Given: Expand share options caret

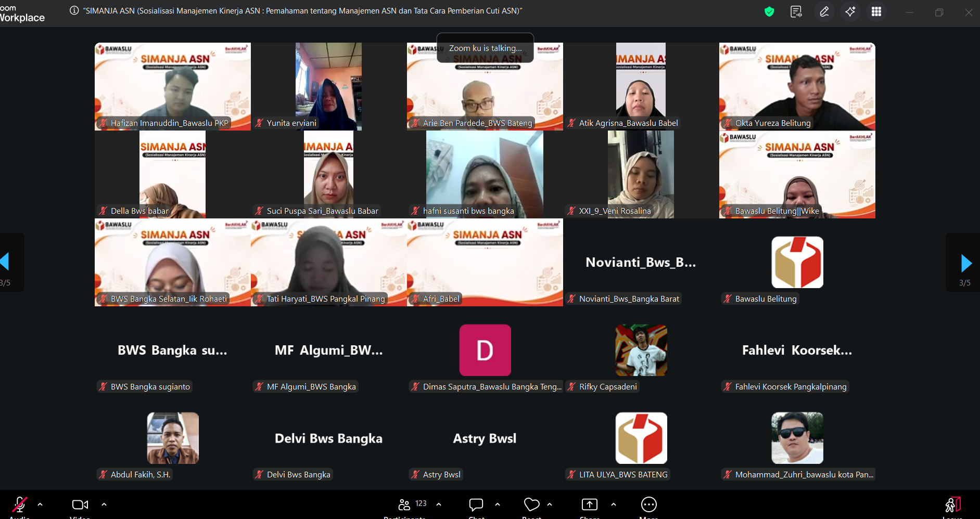Looking at the screenshot, I should [614, 504].
